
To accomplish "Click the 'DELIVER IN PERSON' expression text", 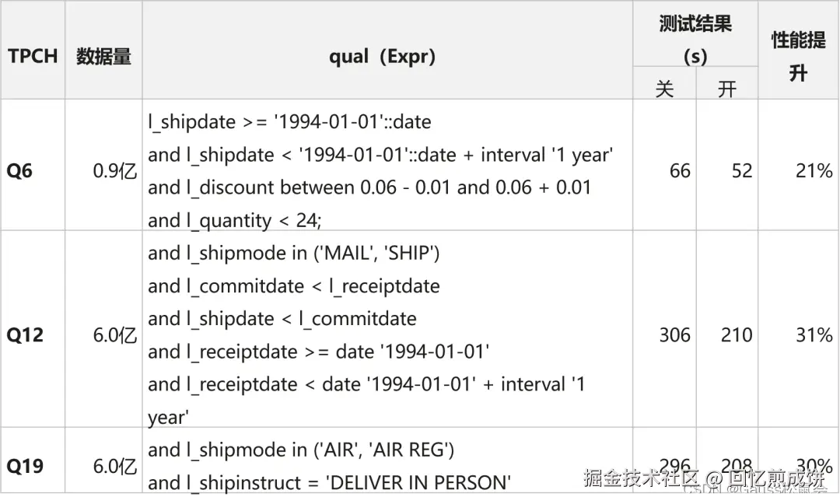I will pyautogui.click(x=418, y=482).
